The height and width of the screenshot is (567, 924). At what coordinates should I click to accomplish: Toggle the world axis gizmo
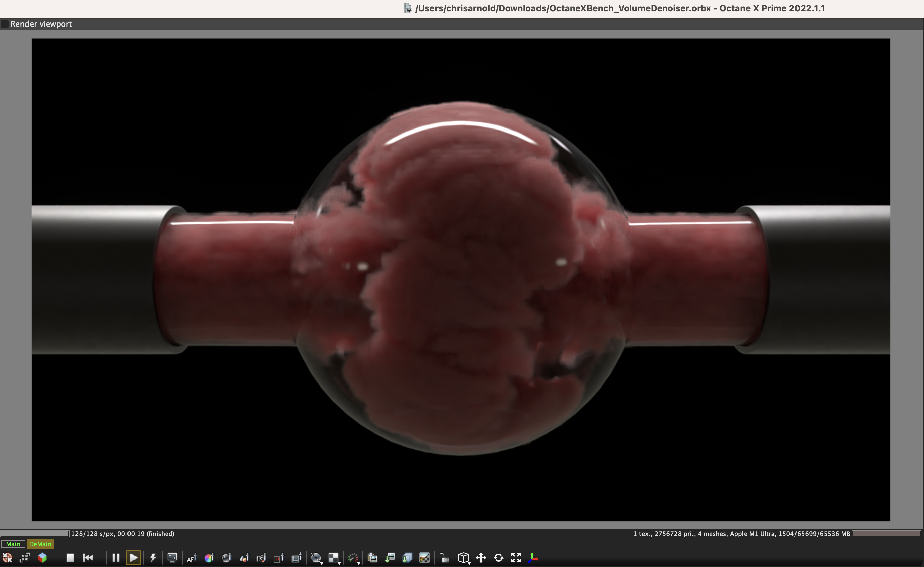pos(533,558)
